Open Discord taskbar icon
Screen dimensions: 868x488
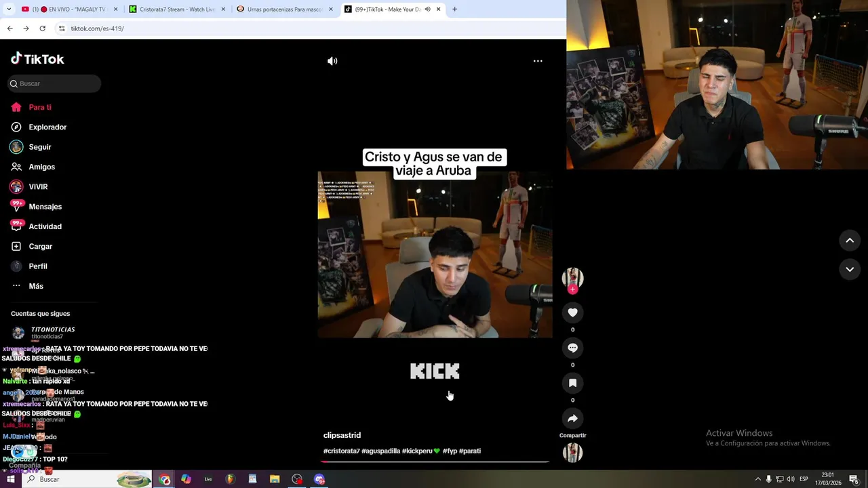click(x=319, y=479)
